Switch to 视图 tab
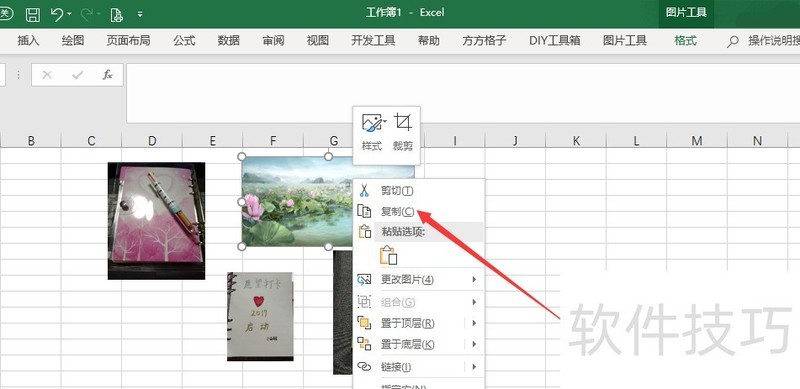Viewport: 800px width, 389px height. tap(317, 41)
